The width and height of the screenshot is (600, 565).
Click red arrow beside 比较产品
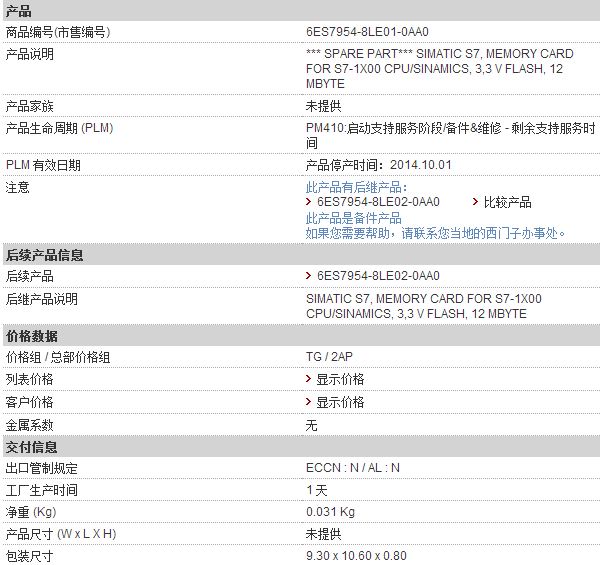coord(475,202)
